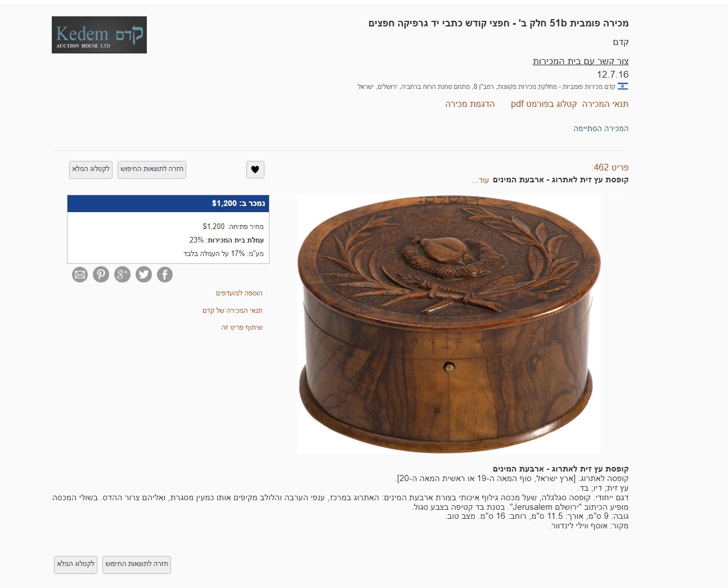Screen dimensions: 728x588
Task: Open קטלוג בפורמט pdf link
Action: tap(544, 104)
